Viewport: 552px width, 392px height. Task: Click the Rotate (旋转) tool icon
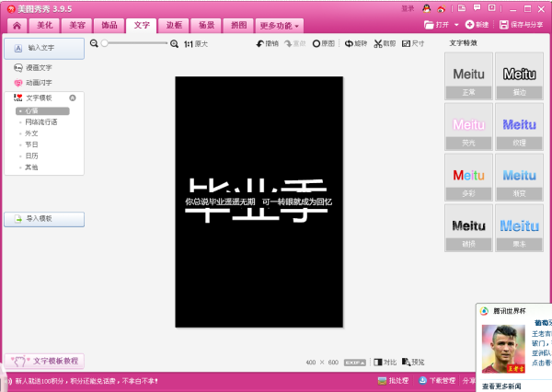pyautogui.click(x=349, y=43)
